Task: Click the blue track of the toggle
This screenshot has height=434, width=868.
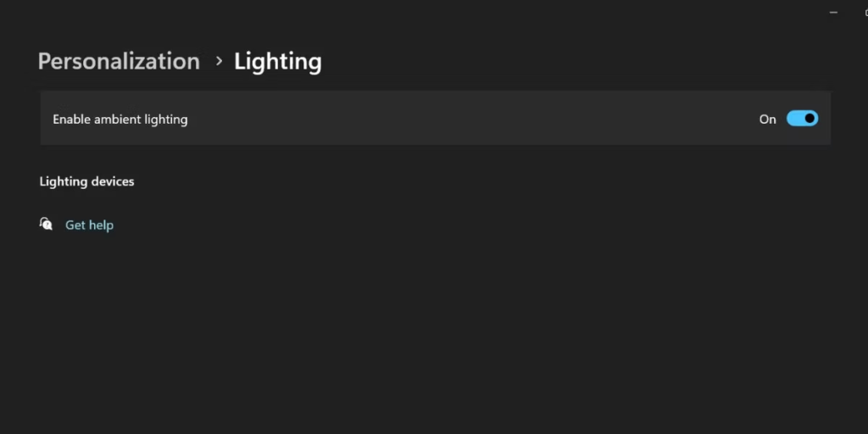Action: tap(794, 119)
